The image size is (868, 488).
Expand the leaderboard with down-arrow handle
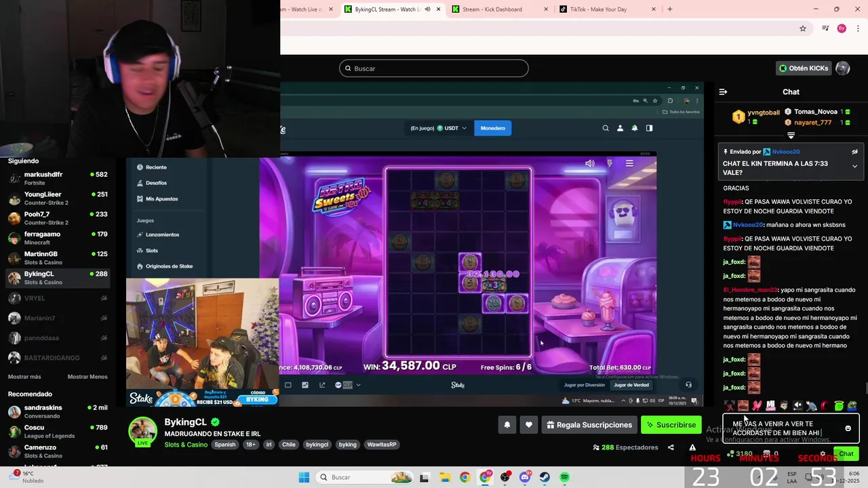791,136
